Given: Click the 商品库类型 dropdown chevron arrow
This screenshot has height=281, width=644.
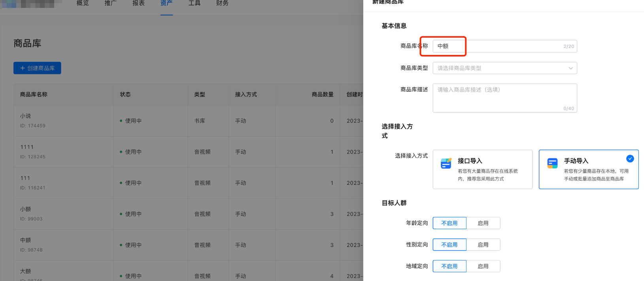Looking at the screenshot, I should 570,68.
